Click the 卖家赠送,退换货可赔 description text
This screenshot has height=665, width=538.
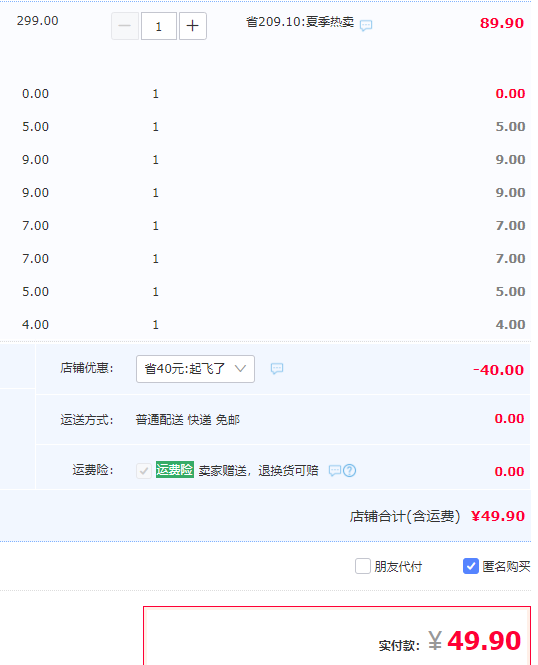click(x=259, y=471)
